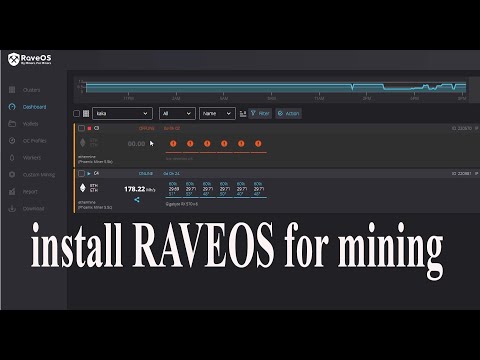Viewport: 480px width, 360px height.
Task: Click the ONLINE status of worker C4
Action: tap(146, 174)
